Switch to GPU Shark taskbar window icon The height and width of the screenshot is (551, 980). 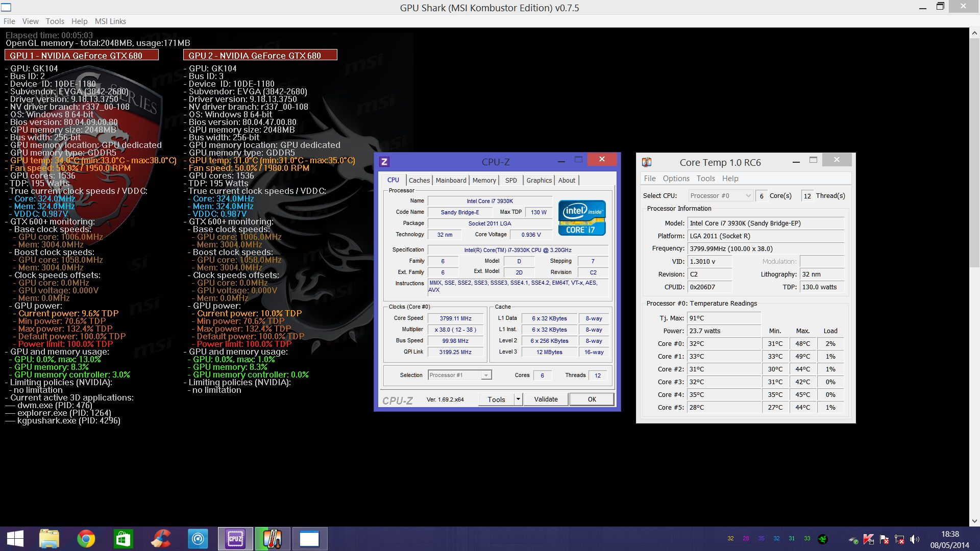[x=309, y=539]
